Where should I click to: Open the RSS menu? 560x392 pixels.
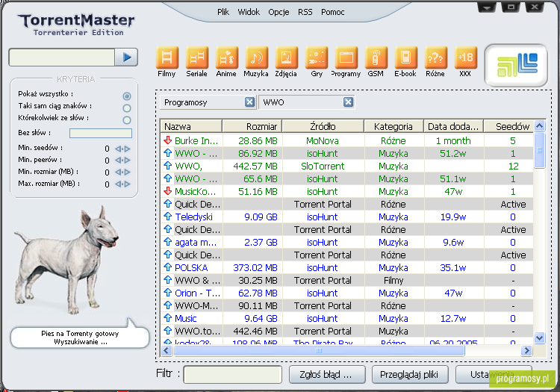pos(305,12)
